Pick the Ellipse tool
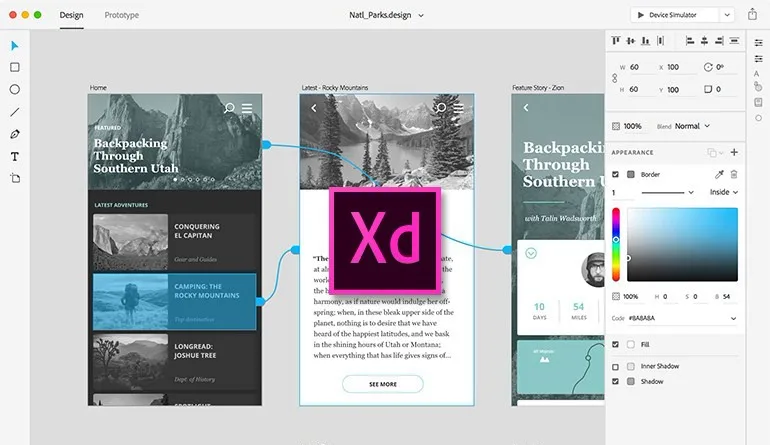Image resolution: width=770 pixels, height=445 pixels. coord(15,89)
